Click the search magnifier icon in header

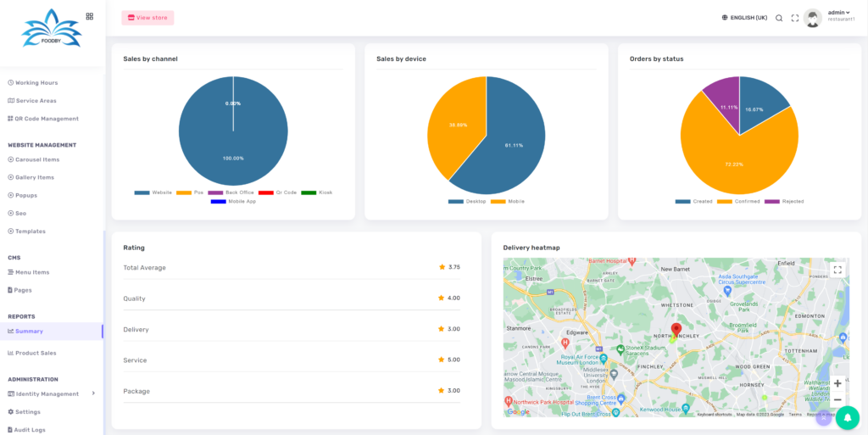[779, 18]
